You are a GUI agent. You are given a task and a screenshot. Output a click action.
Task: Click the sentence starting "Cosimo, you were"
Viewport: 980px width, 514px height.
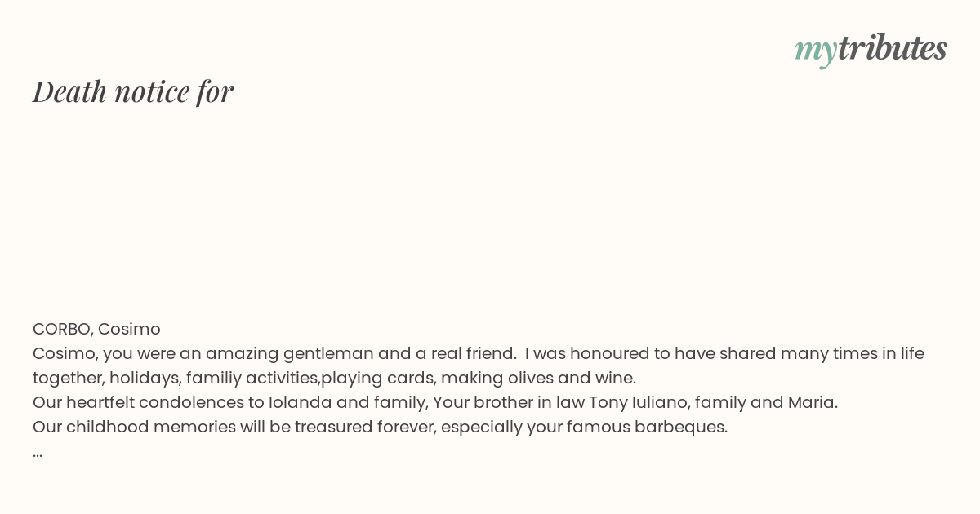(x=274, y=353)
